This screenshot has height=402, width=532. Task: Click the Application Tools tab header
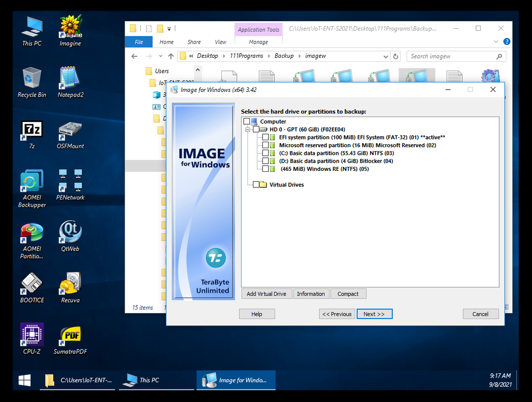(x=258, y=30)
